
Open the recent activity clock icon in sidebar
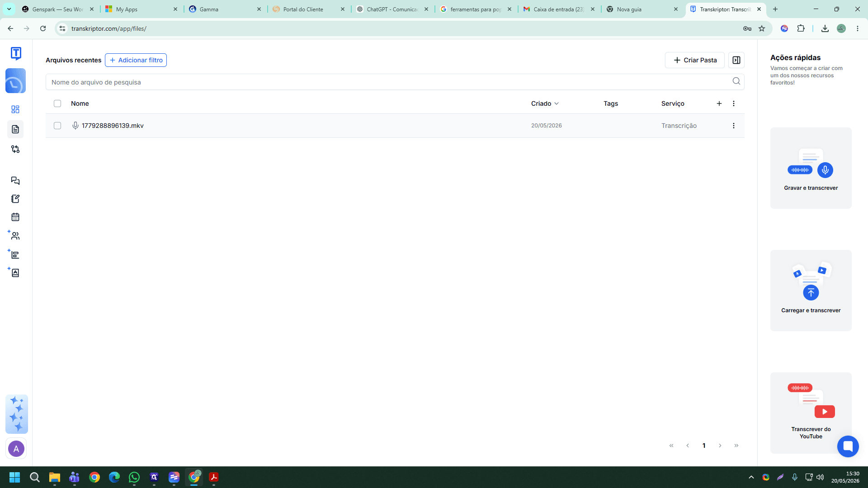[x=15, y=81]
